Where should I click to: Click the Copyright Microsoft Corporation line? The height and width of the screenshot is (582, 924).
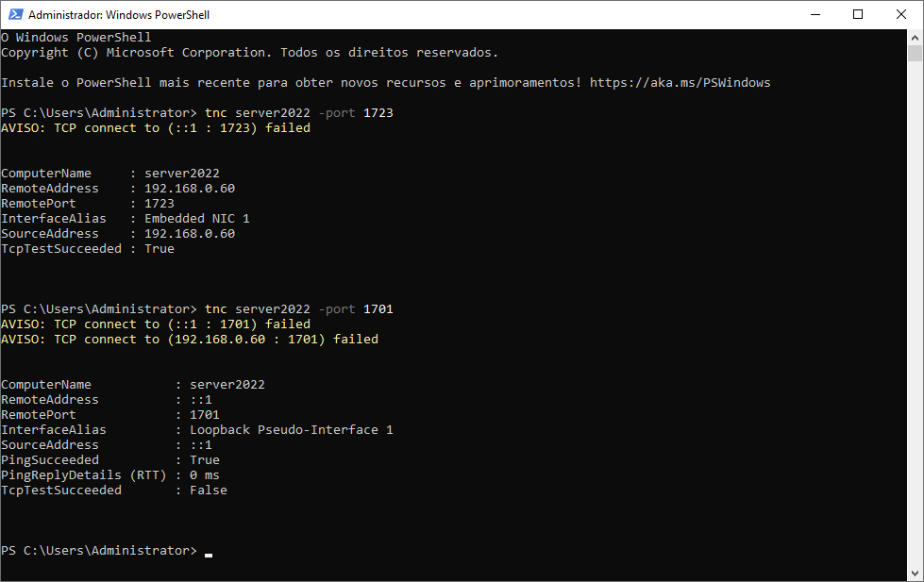coord(249,53)
